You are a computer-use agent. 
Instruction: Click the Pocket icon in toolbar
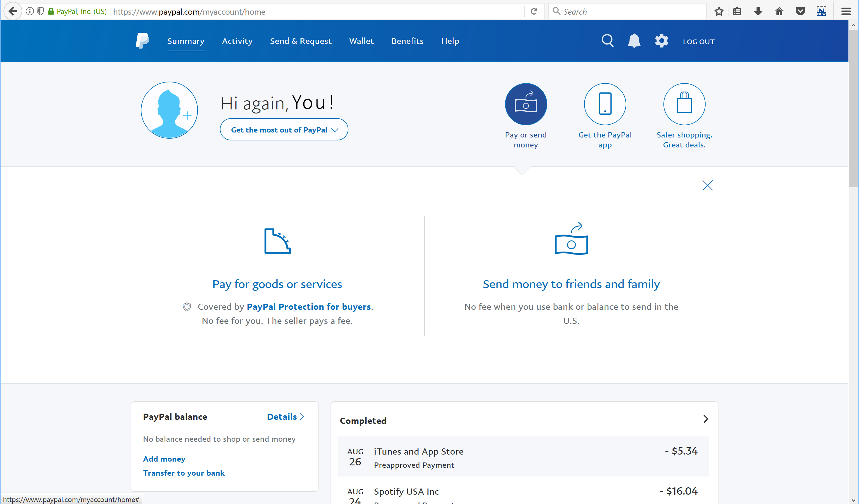tap(800, 12)
